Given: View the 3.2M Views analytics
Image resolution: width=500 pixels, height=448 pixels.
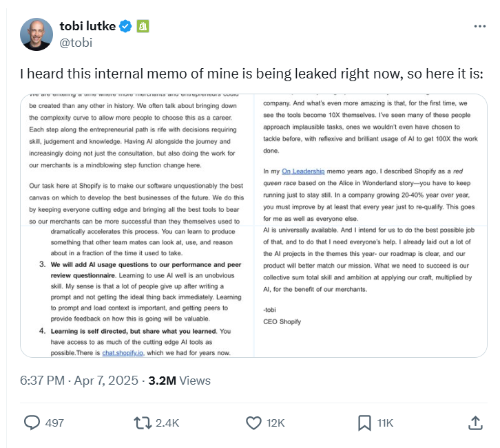Looking at the screenshot, I should pos(180,381).
